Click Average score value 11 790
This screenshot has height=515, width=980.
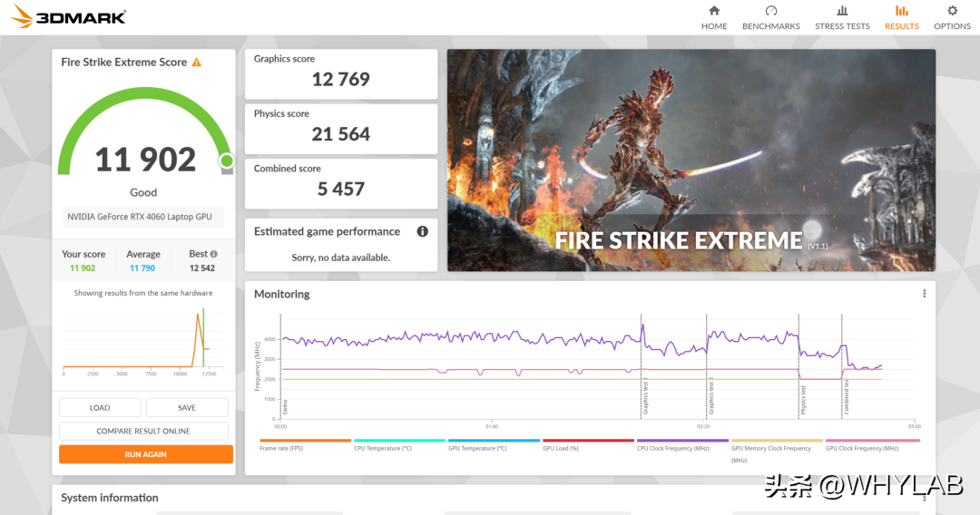coord(142,268)
